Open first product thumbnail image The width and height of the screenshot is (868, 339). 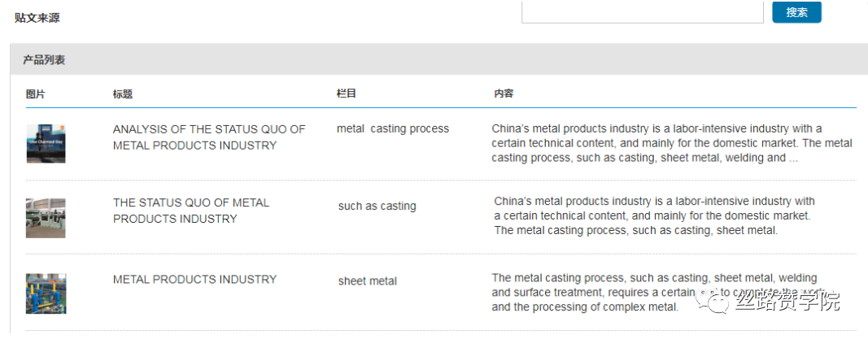coord(46,144)
